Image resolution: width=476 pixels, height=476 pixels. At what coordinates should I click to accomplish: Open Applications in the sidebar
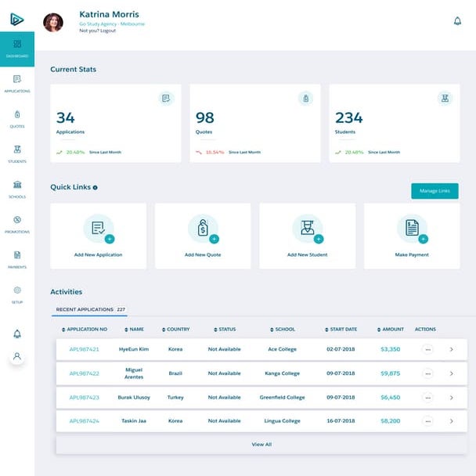pyautogui.click(x=16, y=82)
